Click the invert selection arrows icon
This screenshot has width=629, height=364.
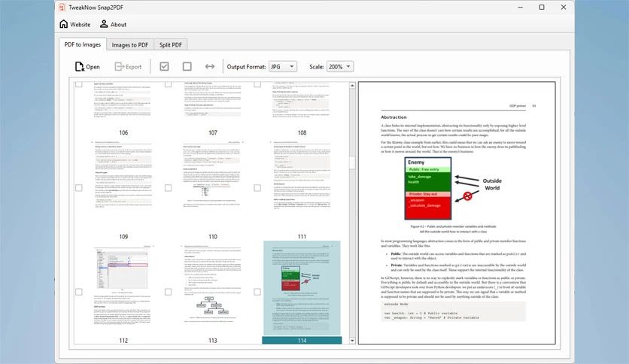click(210, 66)
